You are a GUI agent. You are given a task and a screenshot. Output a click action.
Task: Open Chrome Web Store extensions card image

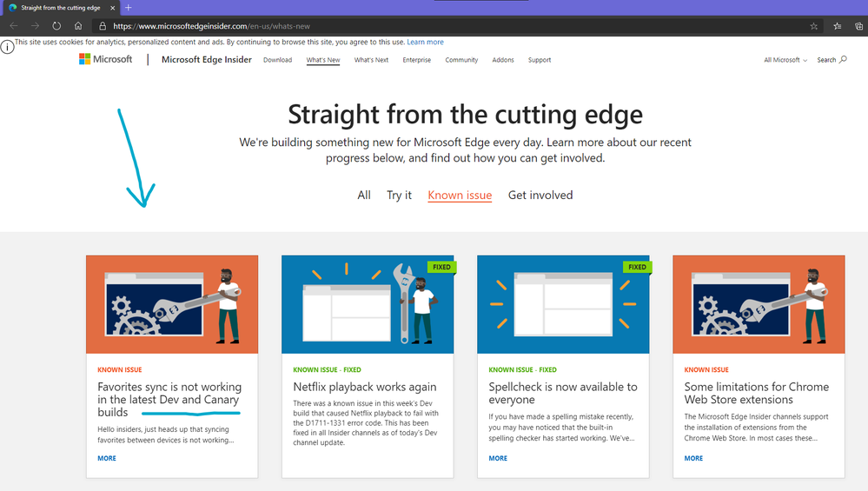(759, 304)
